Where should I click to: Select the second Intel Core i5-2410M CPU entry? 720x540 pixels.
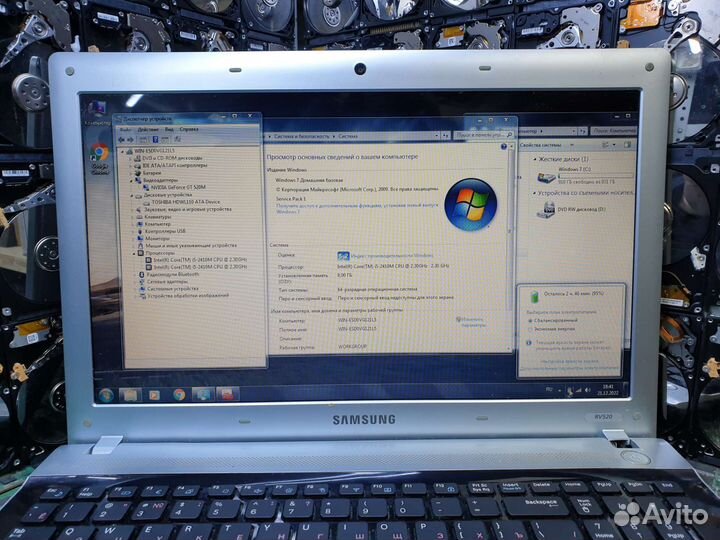[196, 267]
